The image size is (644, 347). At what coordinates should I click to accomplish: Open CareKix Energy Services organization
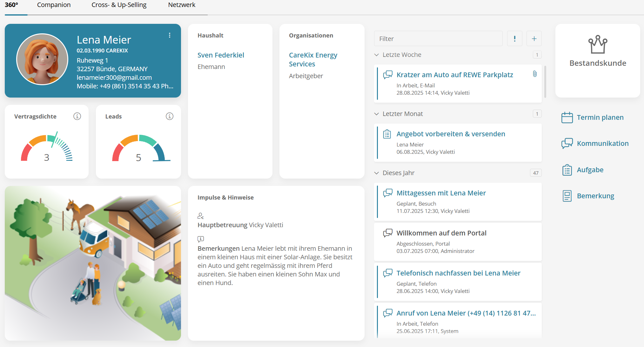pyautogui.click(x=313, y=59)
